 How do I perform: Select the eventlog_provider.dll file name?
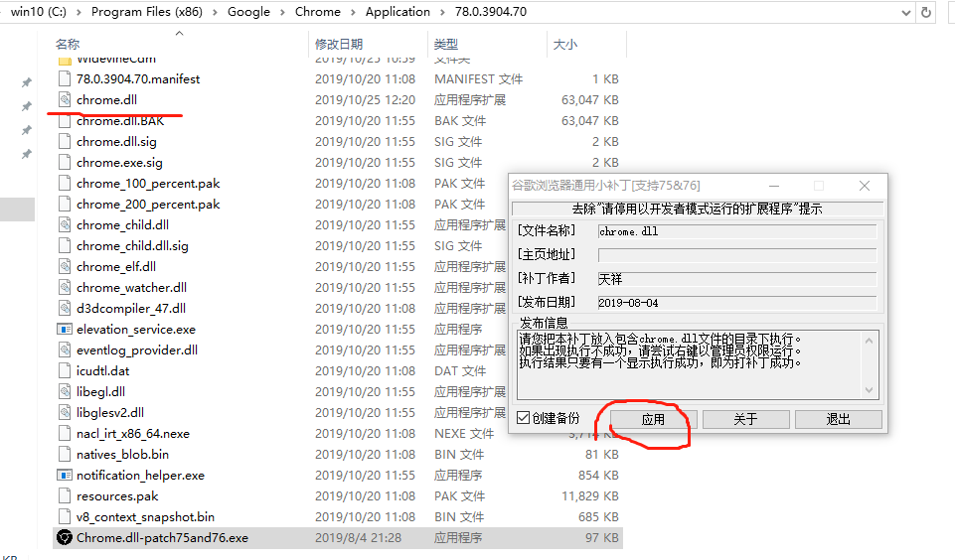pos(137,350)
